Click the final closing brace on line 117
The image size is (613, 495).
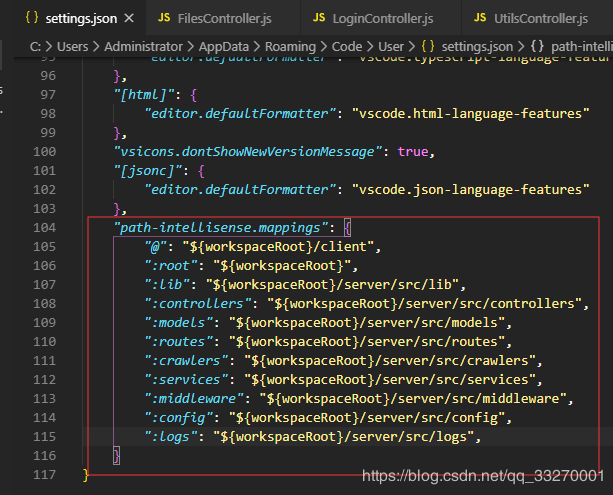coord(86,475)
